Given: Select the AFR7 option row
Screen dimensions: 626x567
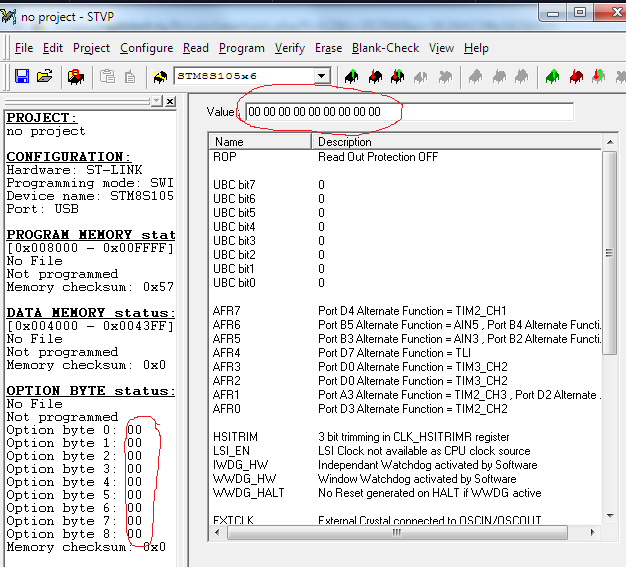Looking at the screenshot, I should tap(226, 311).
